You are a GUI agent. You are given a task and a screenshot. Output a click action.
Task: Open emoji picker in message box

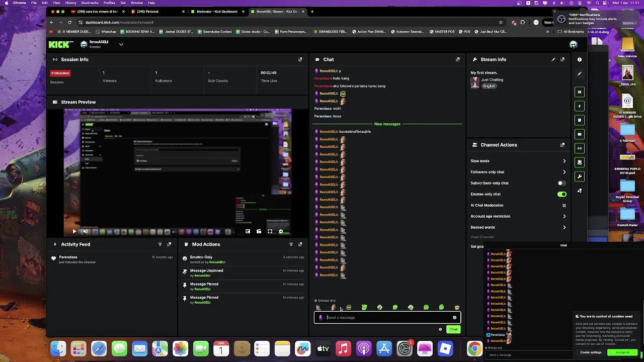[x=454, y=317]
